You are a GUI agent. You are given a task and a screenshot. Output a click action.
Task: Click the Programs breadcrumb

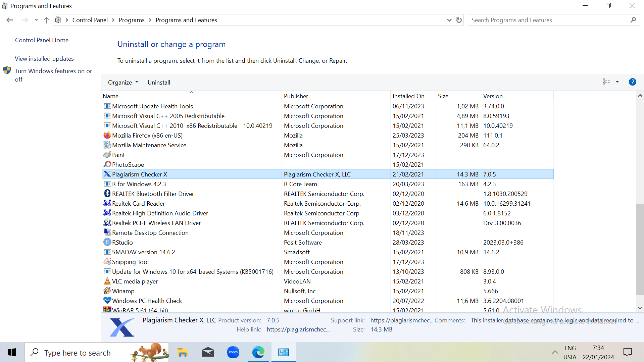point(132,20)
